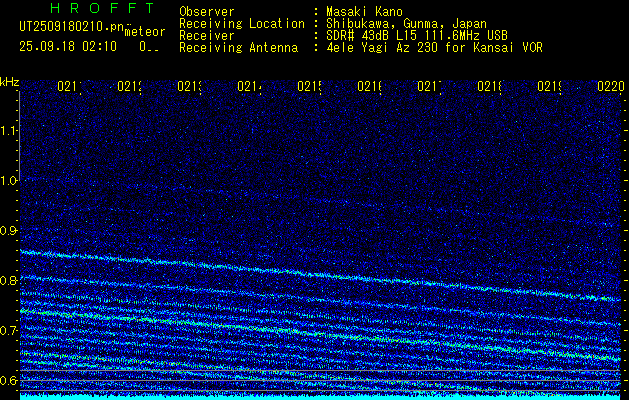The width and height of the screenshot is (629, 400).
Task: Select antenna value '4ele Yagi Az 230 for Kansai VOR'
Action: pyautogui.click(x=434, y=48)
